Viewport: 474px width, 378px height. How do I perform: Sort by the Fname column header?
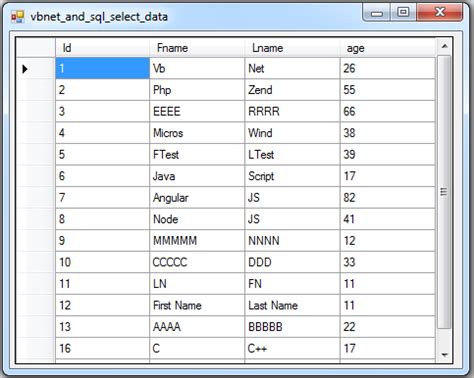pyautogui.click(x=197, y=48)
